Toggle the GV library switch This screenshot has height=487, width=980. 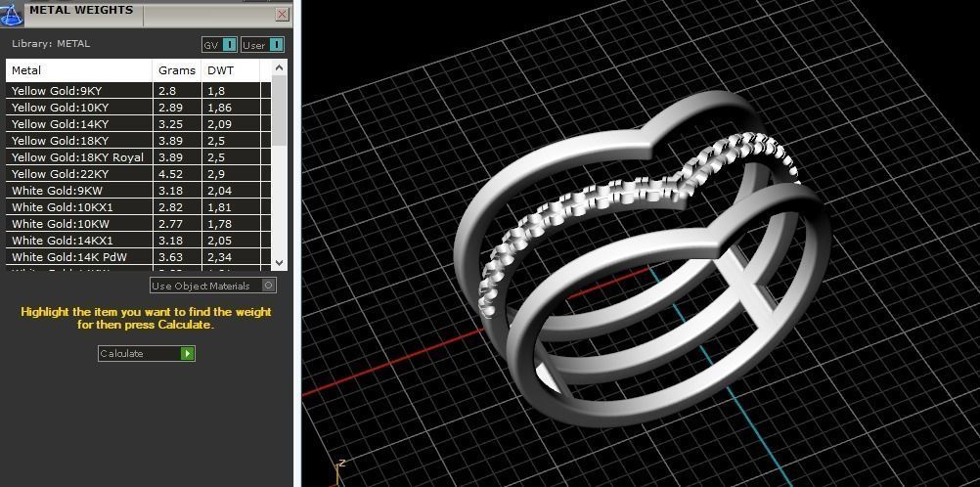coord(219,45)
